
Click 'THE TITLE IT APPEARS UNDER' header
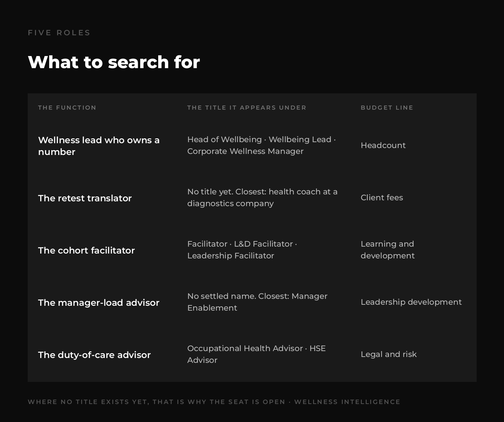247,108
